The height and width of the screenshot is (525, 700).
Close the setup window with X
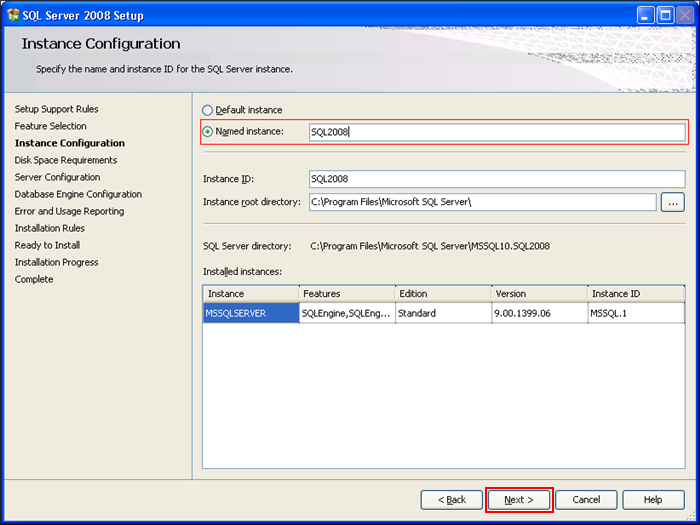click(x=684, y=15)
